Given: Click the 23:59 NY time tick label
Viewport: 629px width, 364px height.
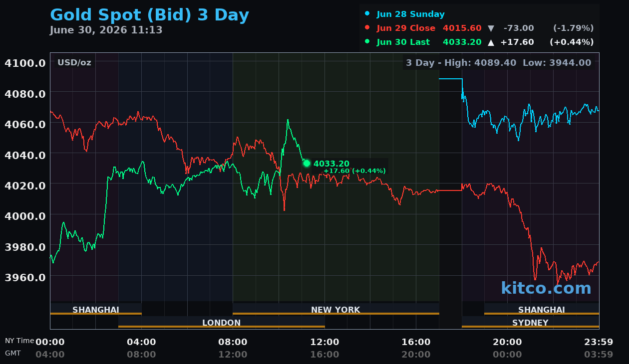Looking at the screenshot, I should pos(599,342).
